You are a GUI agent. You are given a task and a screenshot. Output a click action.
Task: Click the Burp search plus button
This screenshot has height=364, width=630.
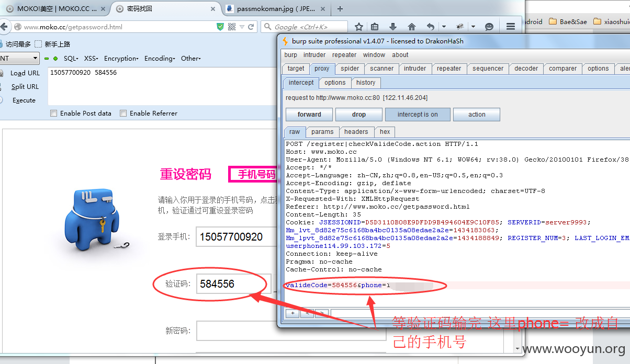click(x=292, y=313)
